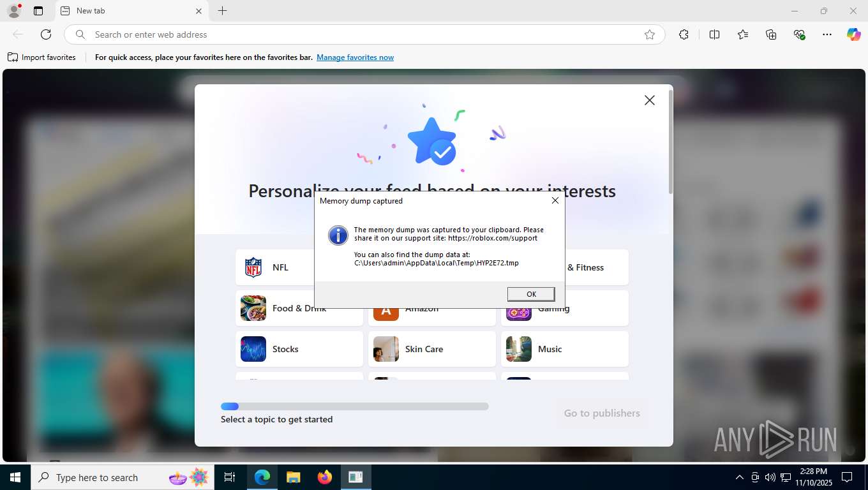
Task: Click the profile avatar icon
Action: coord(14,11)
